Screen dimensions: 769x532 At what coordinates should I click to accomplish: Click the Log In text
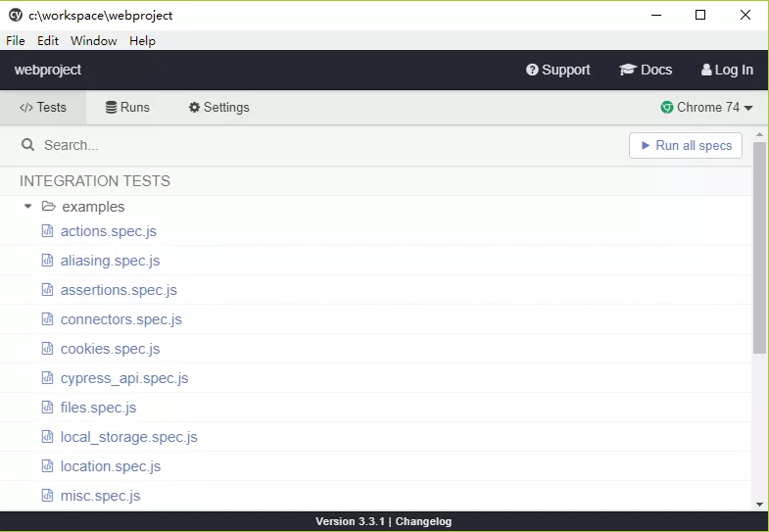click(x=734, y=70)
